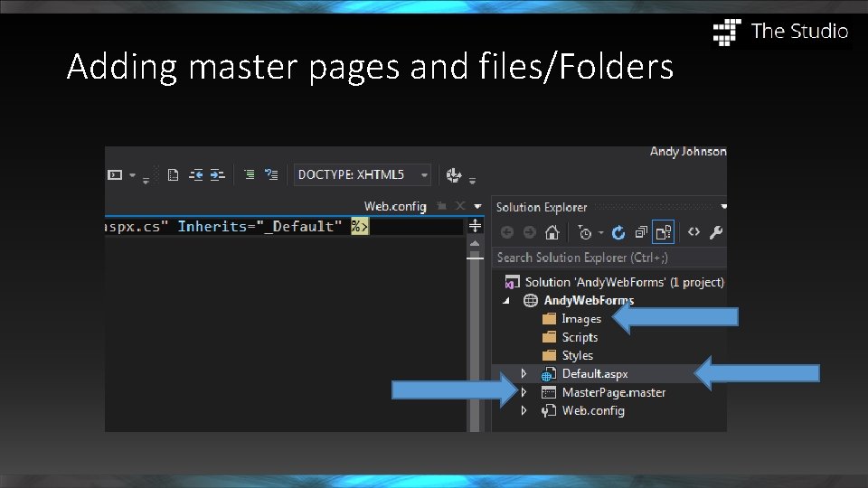The image size is (868, 488).
Task: Increase the line indent
Action: [218, 174]
